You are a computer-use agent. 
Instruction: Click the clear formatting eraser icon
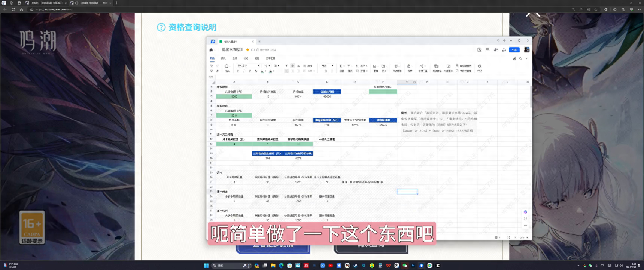[218, 71]
